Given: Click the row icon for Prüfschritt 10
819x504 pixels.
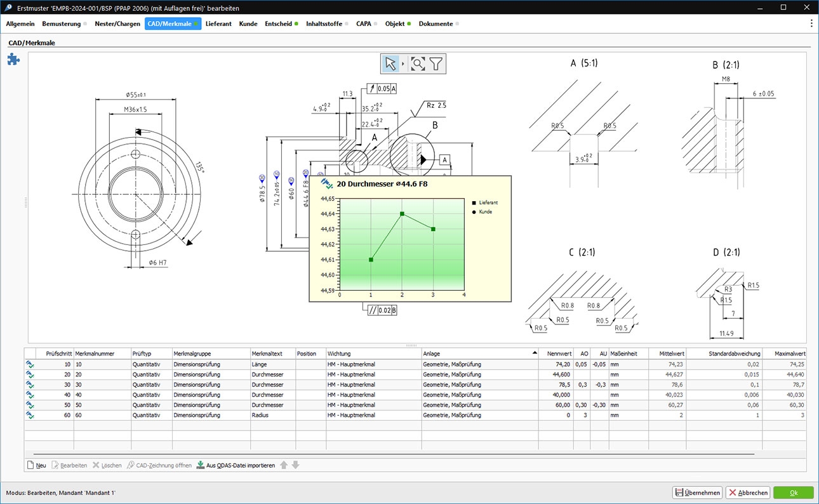Looking at the screenshot, I should [x=30, y=364].
